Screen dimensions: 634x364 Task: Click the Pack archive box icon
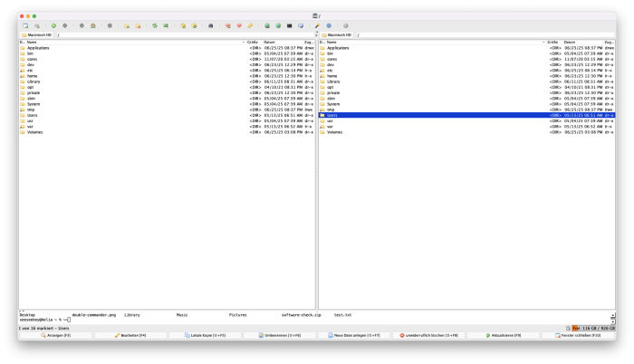(x=183, y=25)
